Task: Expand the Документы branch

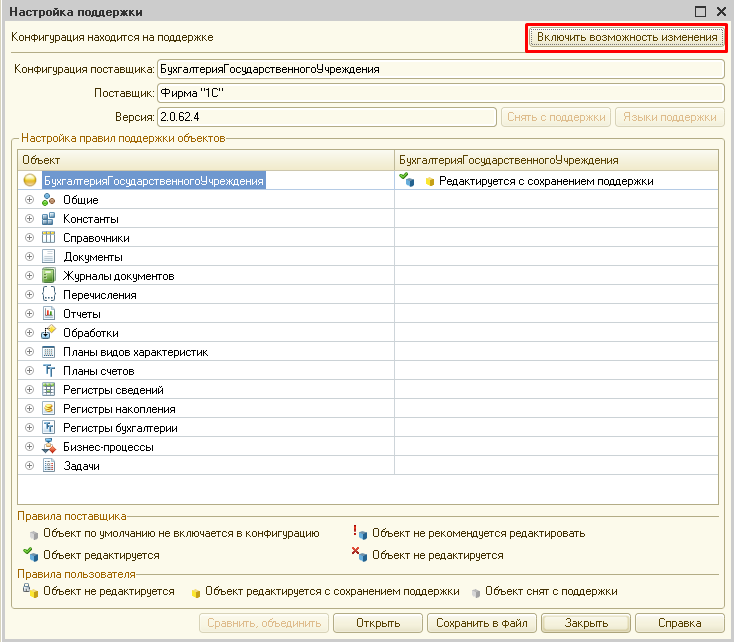Action: pyautogui.click(x=29, y=257)
